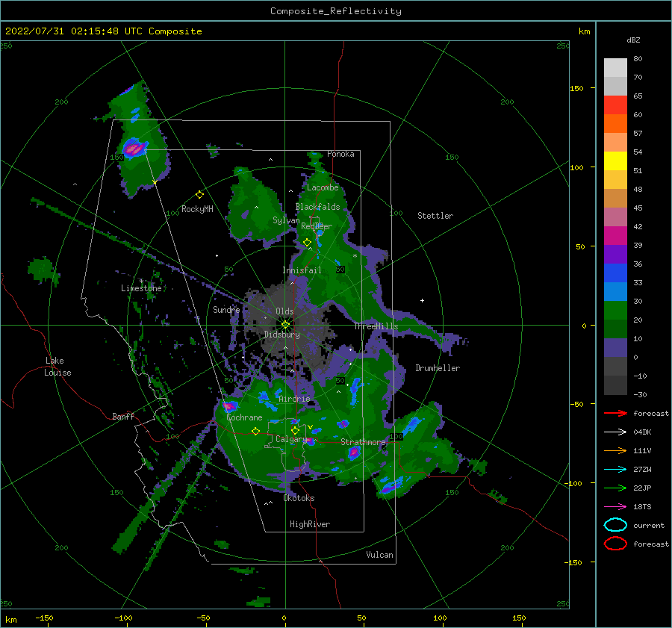
Task: Click the yellow diamond marker near RockyMH
Action: coord(199,195)
